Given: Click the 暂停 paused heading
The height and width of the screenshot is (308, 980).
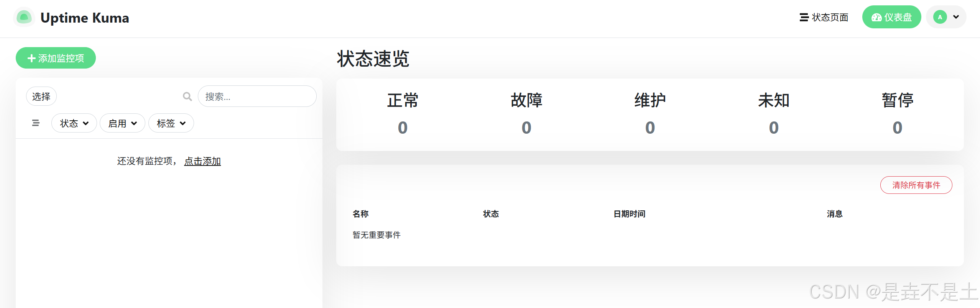Looking at the screenshot, I should click(898, 100).
